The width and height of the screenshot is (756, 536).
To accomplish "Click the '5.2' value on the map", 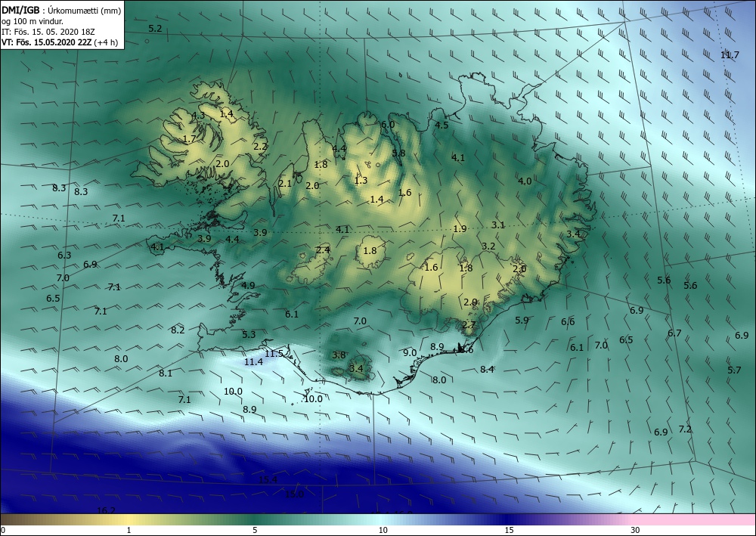I will 155,29.
